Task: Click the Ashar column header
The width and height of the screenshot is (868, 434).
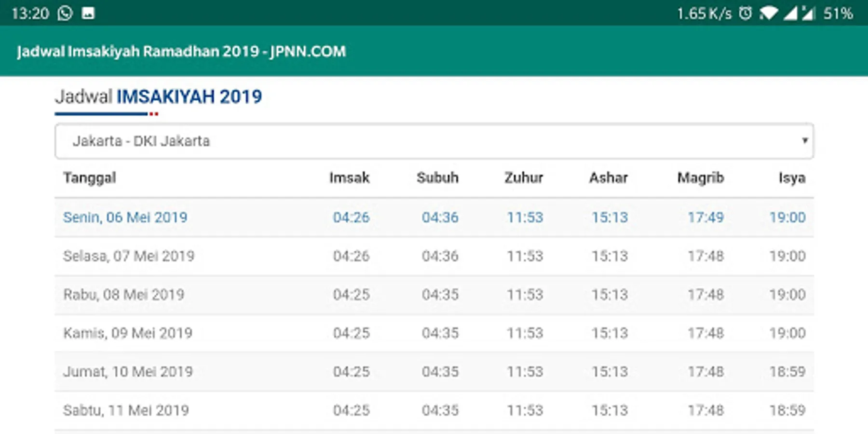Action: (x=609, y=178)
